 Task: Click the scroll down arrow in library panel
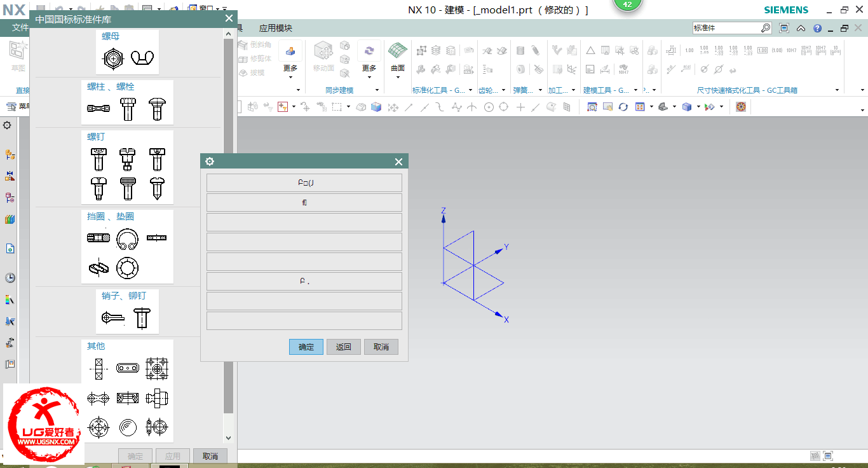(228, 439)
